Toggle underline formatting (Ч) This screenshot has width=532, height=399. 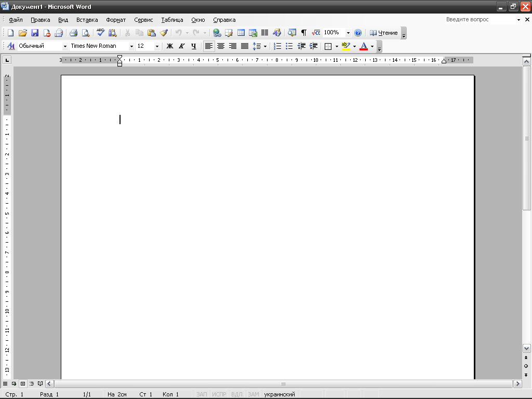pyautogui.click(x=193, y=46)
